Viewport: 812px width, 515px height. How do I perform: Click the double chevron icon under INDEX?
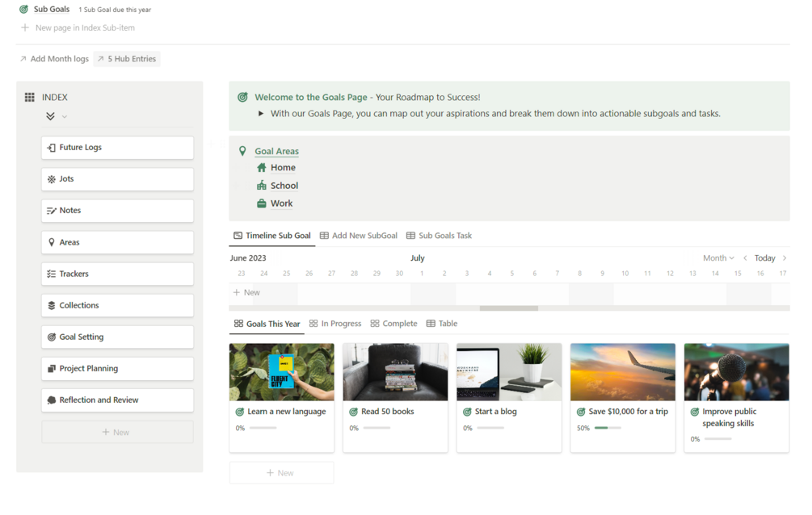tap(50, 116)
